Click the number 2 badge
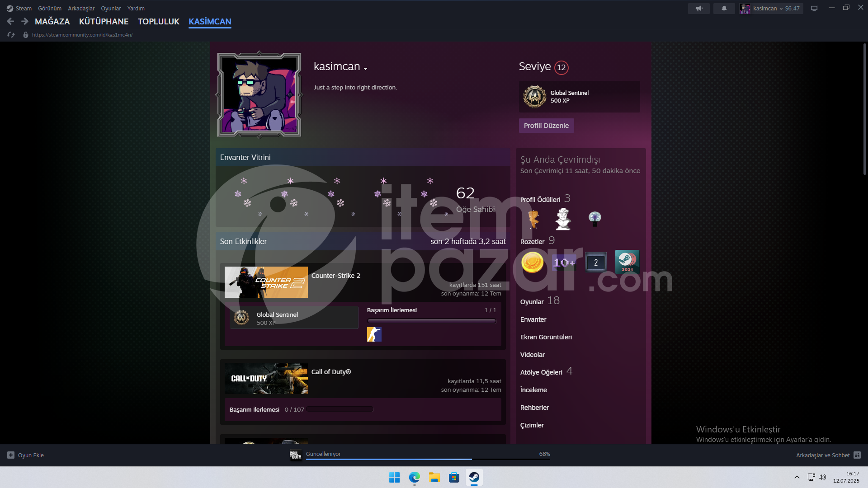The height and width of the screenshot is (488, 868). click(x=596, y=262)
